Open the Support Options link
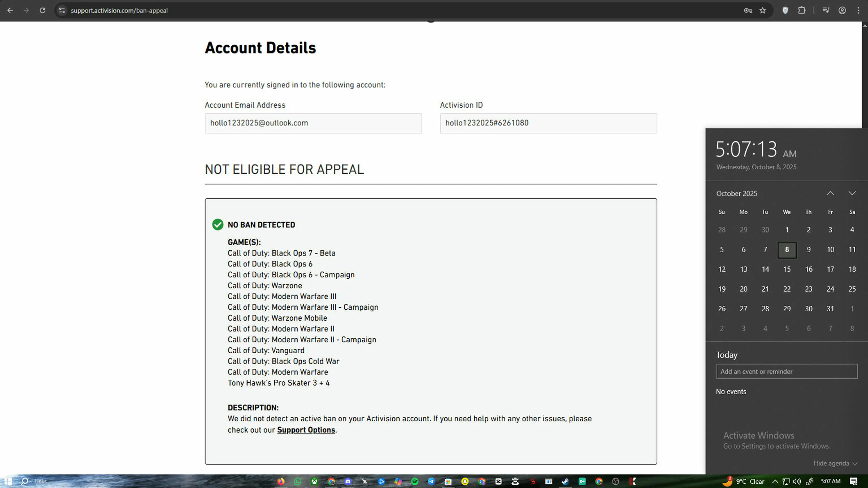868x488 pixels. 306,430
